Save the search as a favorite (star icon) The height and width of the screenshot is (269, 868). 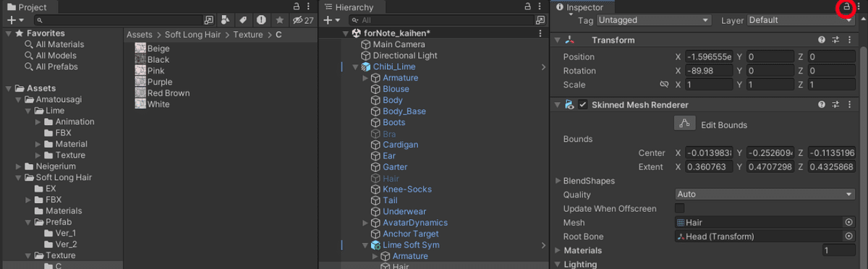(x=279, y=20)
